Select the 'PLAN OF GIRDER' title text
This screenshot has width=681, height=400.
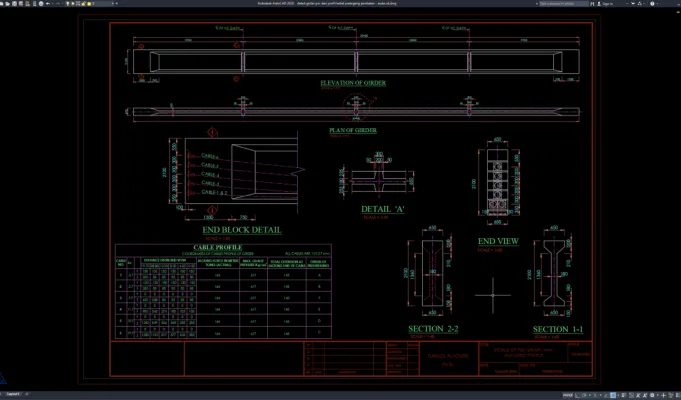pyautogui.click(x=353, y=130)
